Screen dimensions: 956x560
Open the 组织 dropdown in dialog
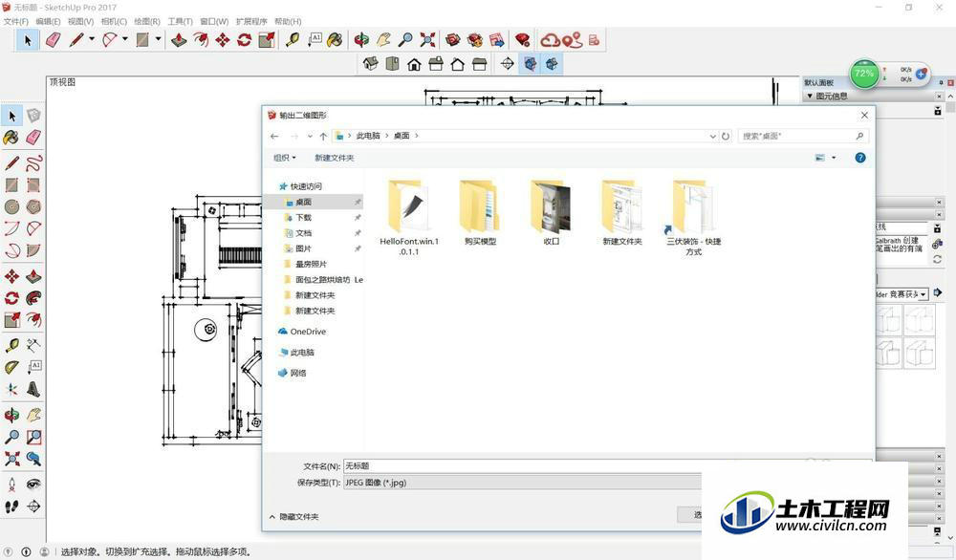285,158
